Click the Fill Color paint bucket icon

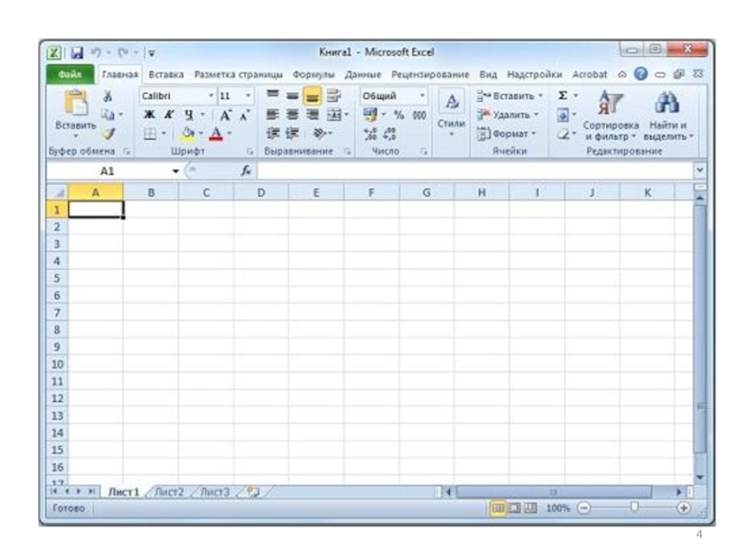(x=188, y=133)
